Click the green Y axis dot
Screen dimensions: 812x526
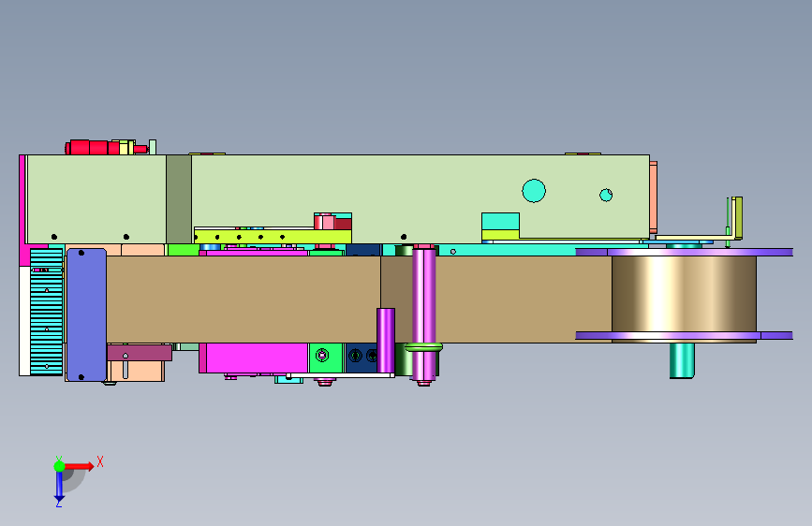pyautogui.click(x=59, y=466)
